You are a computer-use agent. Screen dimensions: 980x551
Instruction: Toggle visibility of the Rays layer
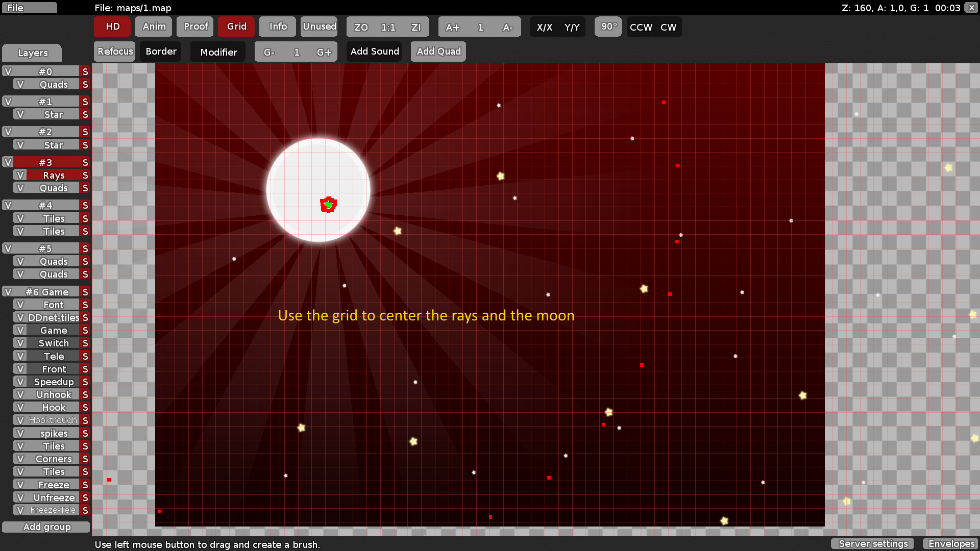click(x=20, y=174)
